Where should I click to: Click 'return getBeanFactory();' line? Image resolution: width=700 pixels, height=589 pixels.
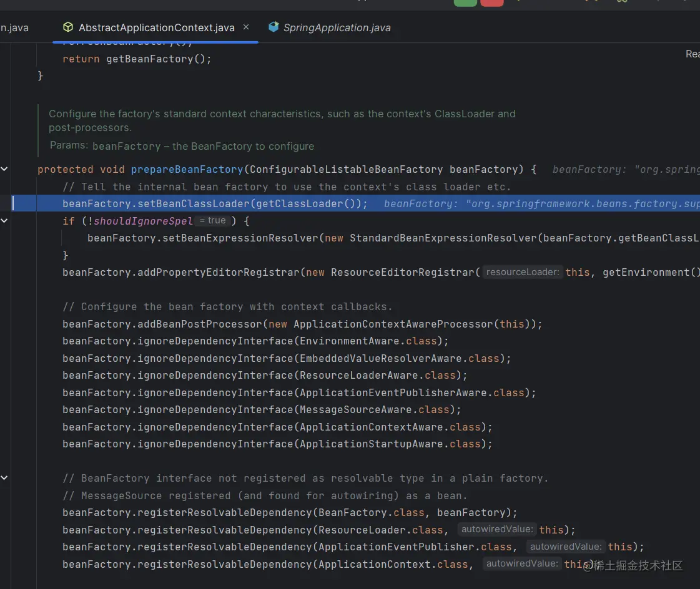click(137, 59)
